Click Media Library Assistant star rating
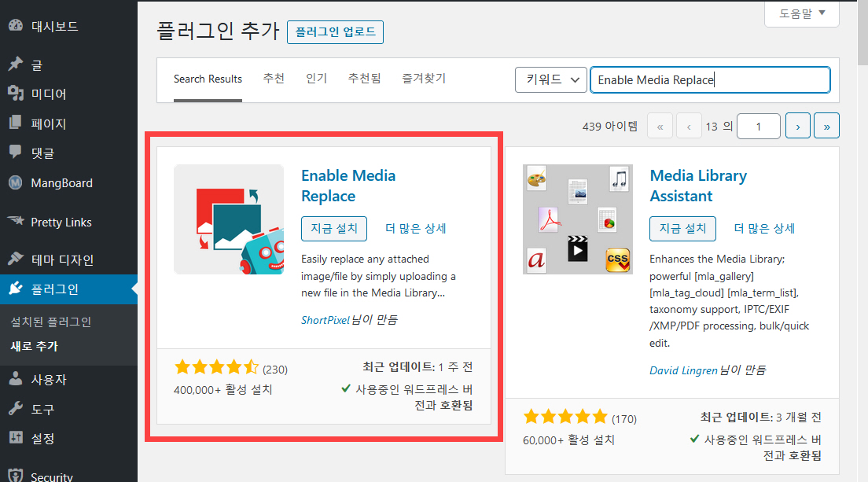 pyautogui.click(x=565, y=417)
